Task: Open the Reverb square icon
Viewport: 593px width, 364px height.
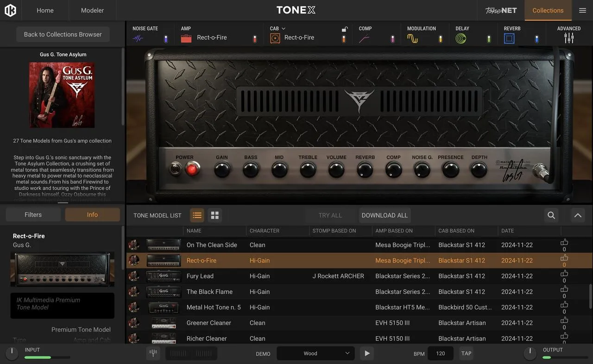Action: click(509, 38)
